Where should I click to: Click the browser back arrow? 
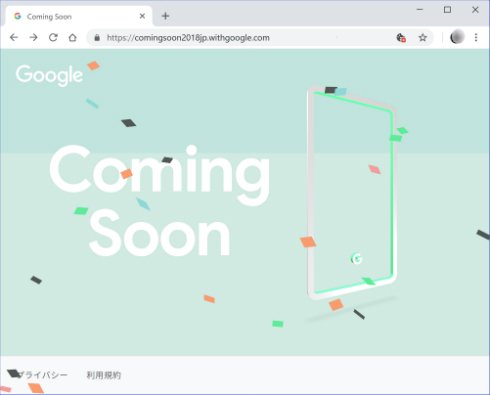pyautogui.click(x=14, y=37)
